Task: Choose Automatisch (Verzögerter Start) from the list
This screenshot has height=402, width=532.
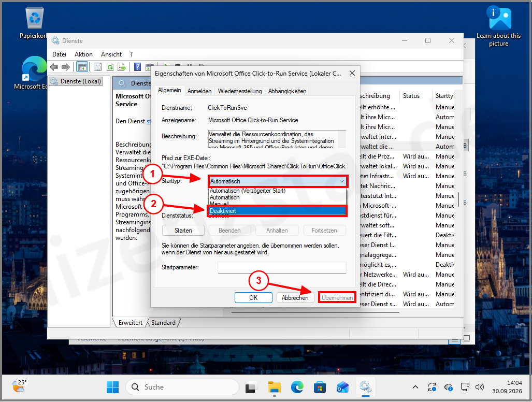Action: [x=247, y=191]
